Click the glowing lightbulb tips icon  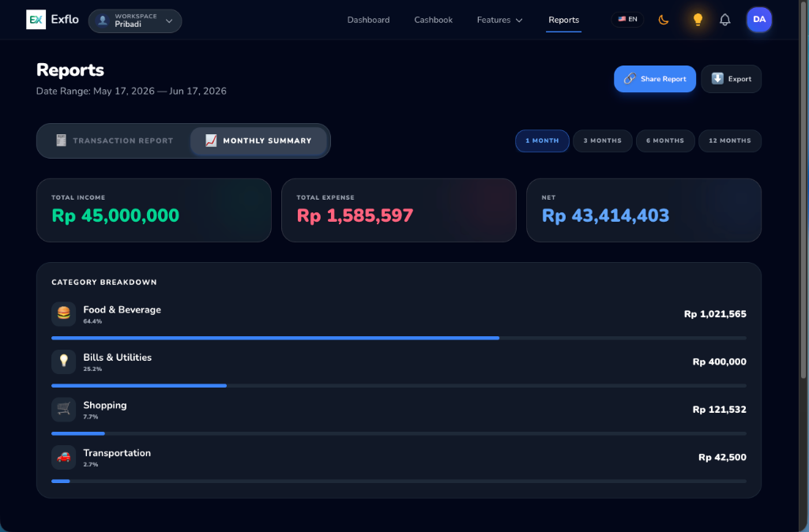point(698,20)
